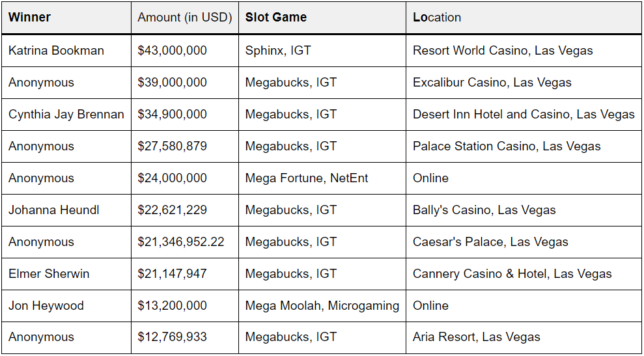Click the $39,000,000 amount cell
The image size is (644, 356).
185,83
